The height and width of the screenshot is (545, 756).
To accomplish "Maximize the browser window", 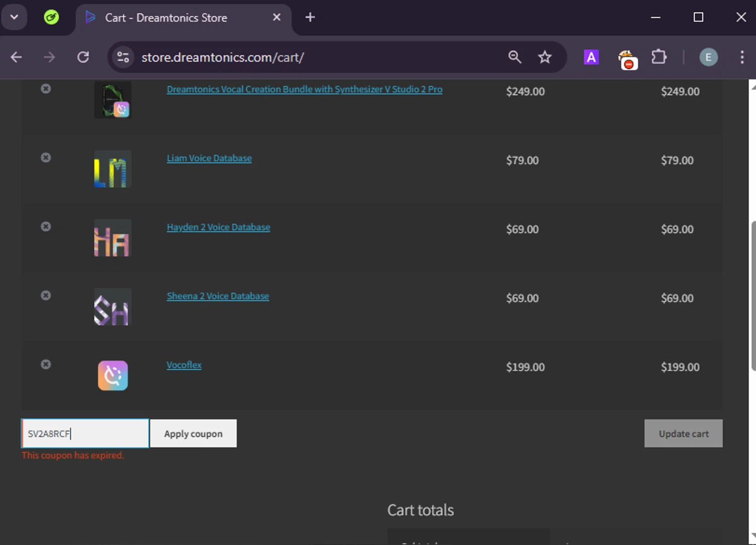I will (x=699, y=17).
